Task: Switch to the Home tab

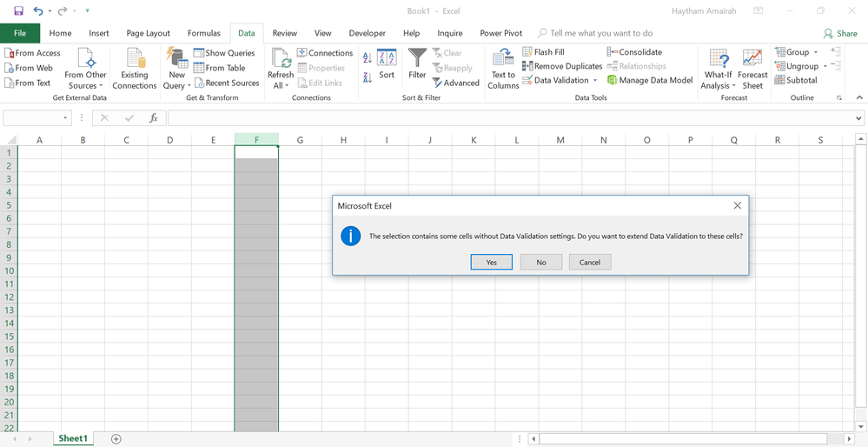Action: [60, 33]
